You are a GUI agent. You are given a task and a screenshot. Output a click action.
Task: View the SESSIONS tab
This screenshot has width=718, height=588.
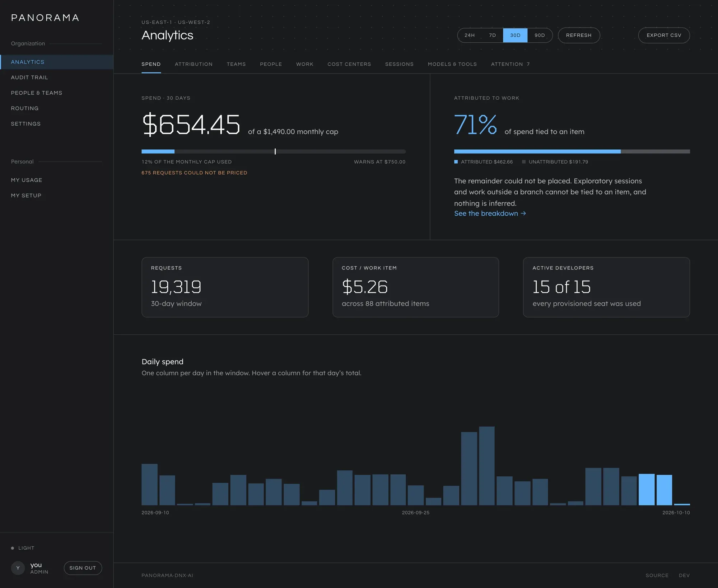point(399,64)
